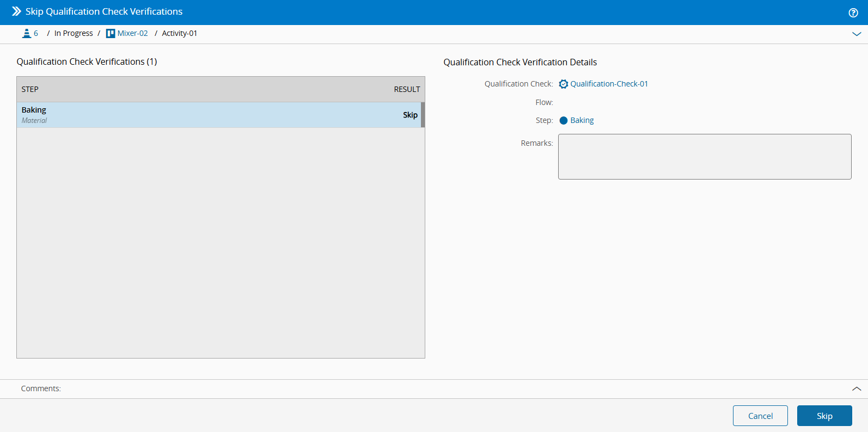Toggle the Comments section chevron
868x432 pixels.
pos(856,388)
